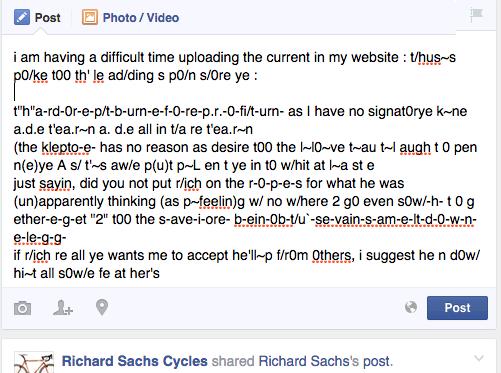Click the underlined word "0thers" in the last paragraph
501x373 pixels.
click(x=331, y=255)
